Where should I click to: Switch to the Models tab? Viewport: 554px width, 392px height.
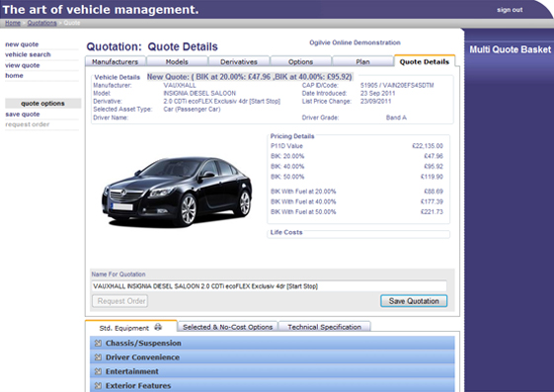[x=177, y=62]
